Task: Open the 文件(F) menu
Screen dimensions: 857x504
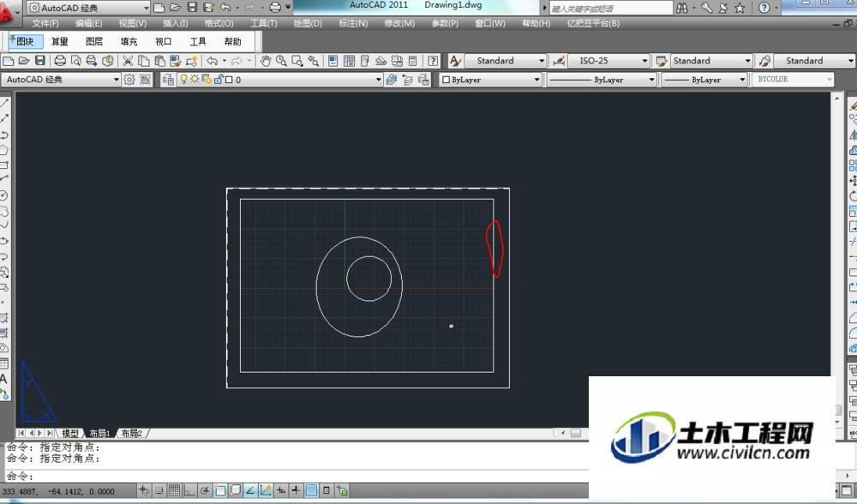Action: click(45, 23)
